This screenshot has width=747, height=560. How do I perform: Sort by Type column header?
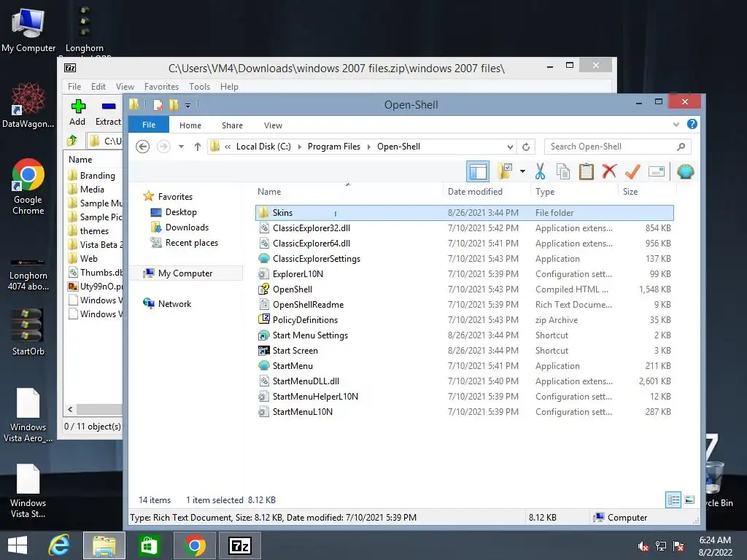tap(545, 192)
